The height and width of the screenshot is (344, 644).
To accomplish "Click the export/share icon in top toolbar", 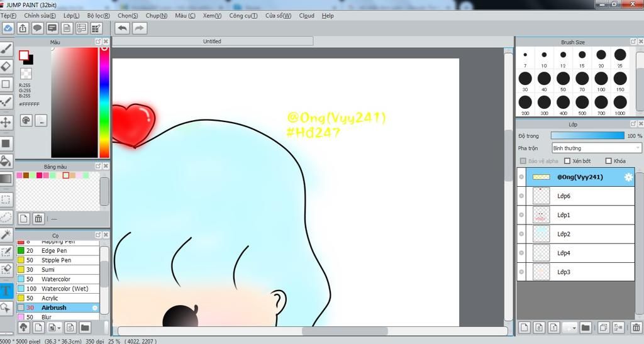I will click(23, 28).
